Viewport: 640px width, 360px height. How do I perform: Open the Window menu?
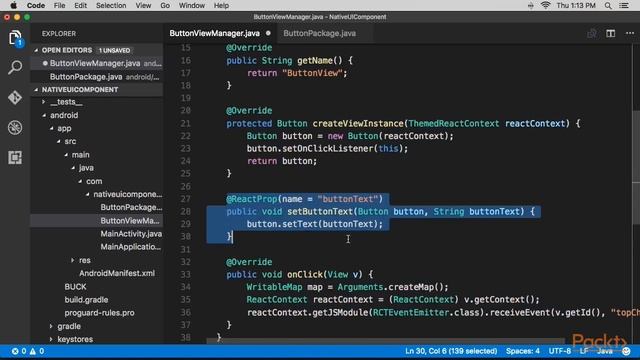point(191,5)
